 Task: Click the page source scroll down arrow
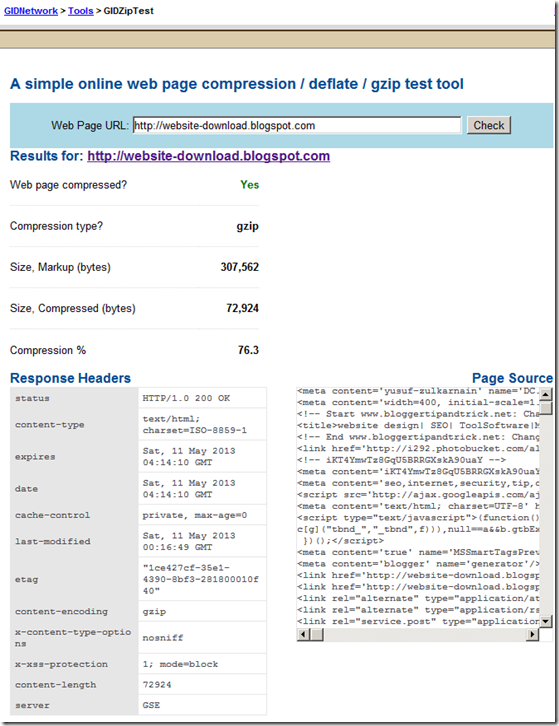[x=546, y=621]
